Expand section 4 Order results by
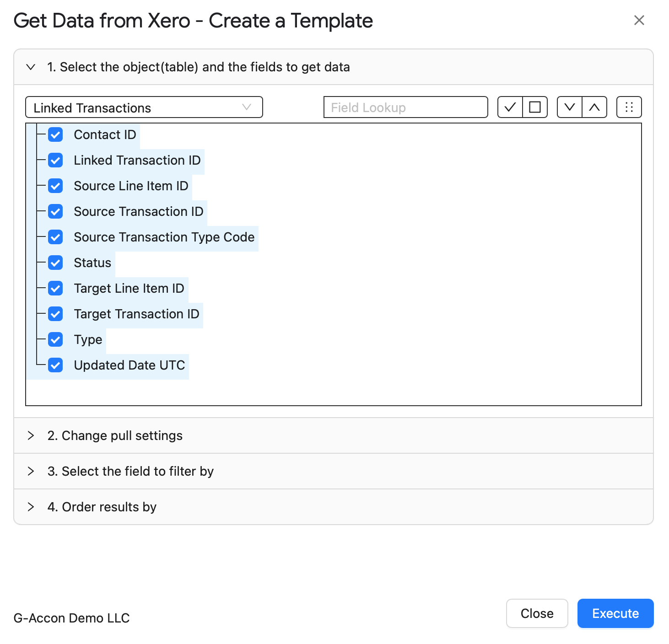The height and width of the screenshot is (644, 669). [334, 507]
